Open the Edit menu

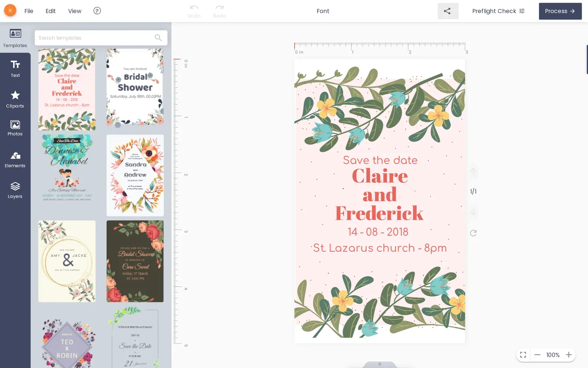coord(51,11)
